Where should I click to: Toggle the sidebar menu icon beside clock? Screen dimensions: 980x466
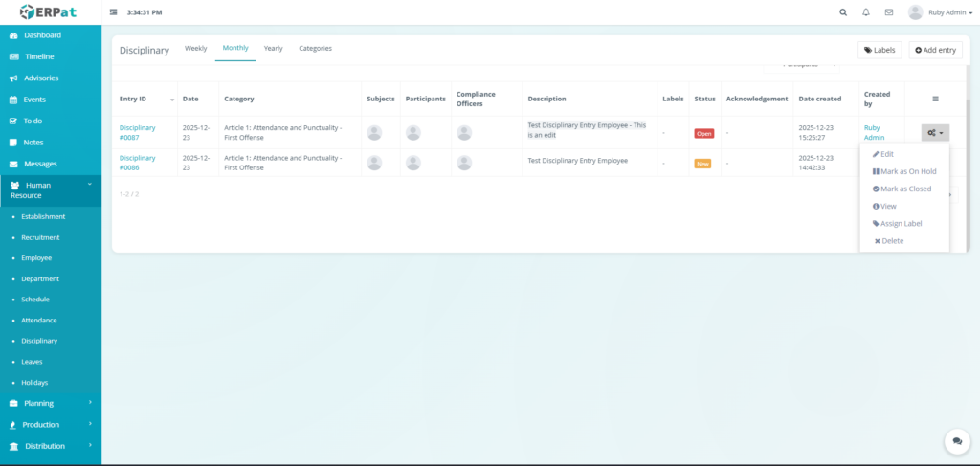pyautogui.click(x=114, y=12)
